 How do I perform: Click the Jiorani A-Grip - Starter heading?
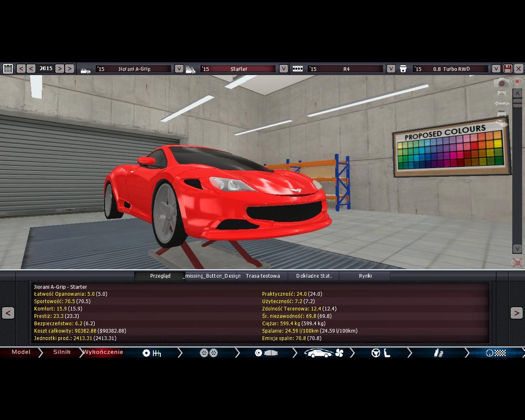point(60,287)
